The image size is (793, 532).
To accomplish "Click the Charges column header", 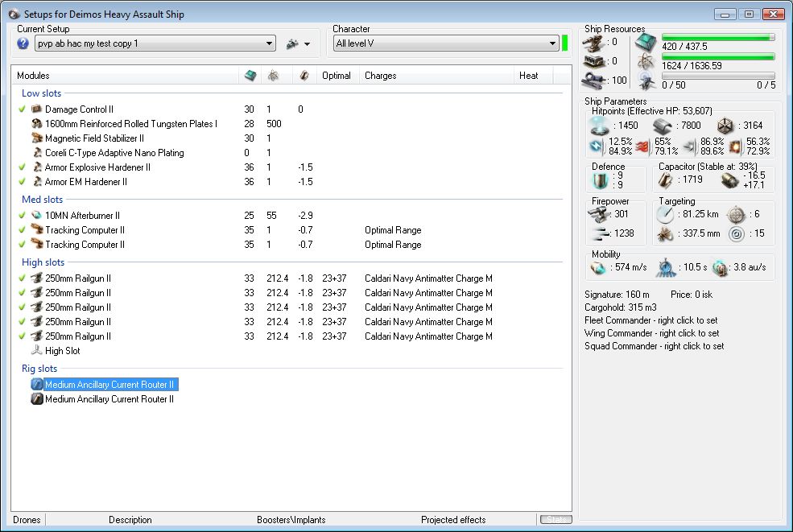I will coord(436,76).
